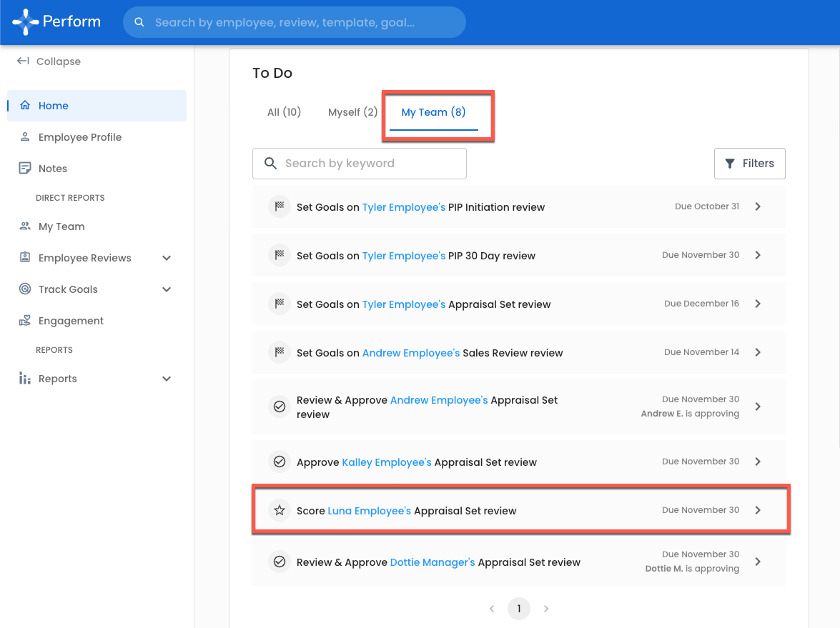
Task: Click the funnel icon on Filters button
Action: pos(730,164)
